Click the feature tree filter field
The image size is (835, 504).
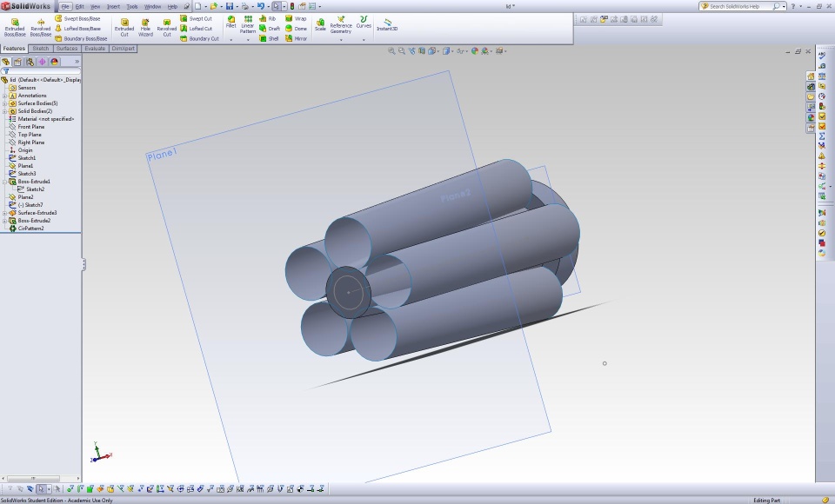click(41, 70)
